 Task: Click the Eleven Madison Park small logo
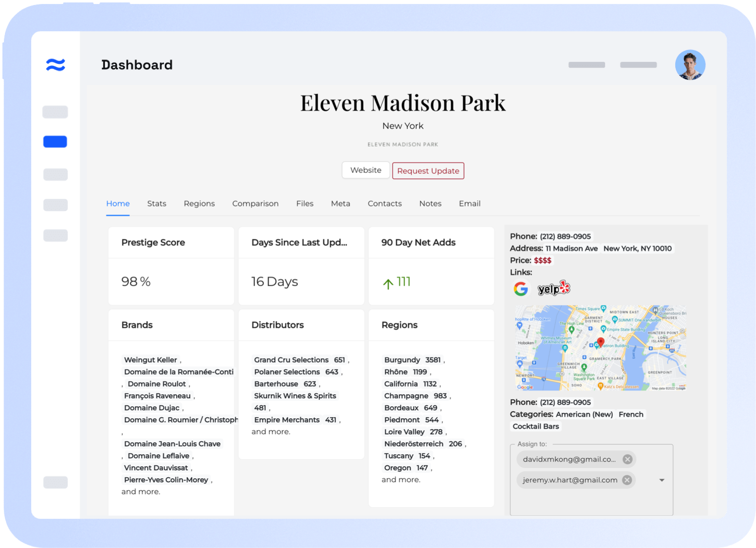[x=403, y=145]
